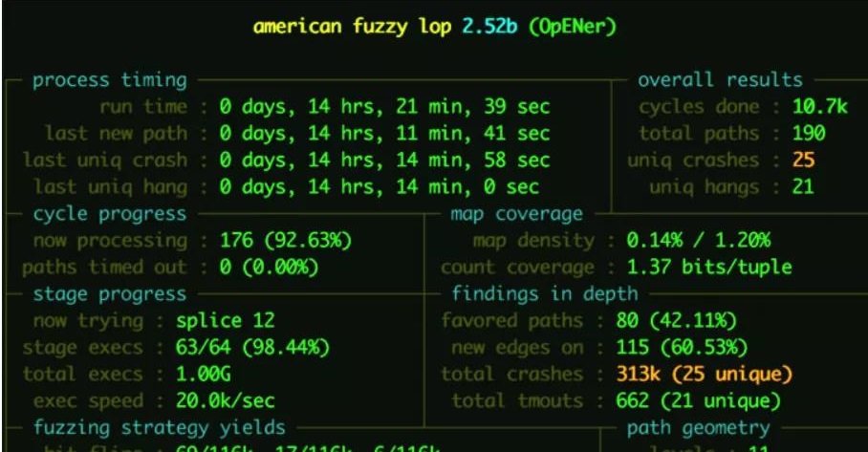Screen dimensions: 868x452
Task: Click the last new path time value
Action: tap(384, 134)
